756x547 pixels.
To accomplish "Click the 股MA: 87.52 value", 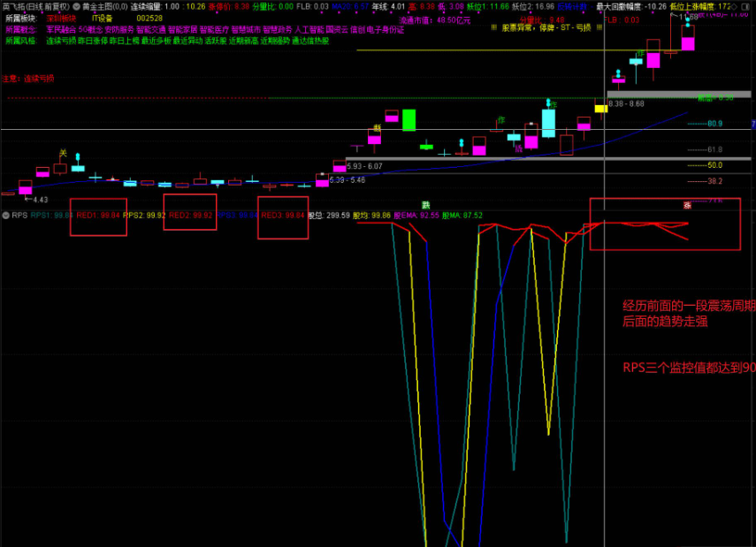I will (462, 216).
